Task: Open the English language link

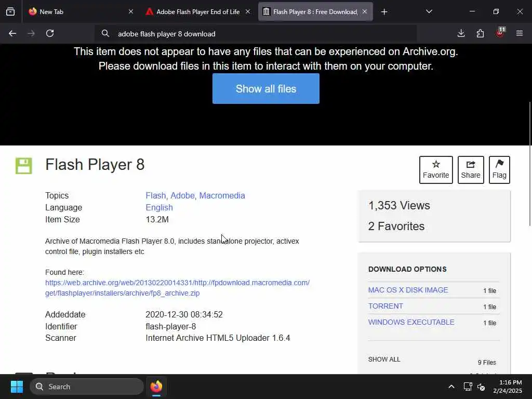Action: point(159,207)
